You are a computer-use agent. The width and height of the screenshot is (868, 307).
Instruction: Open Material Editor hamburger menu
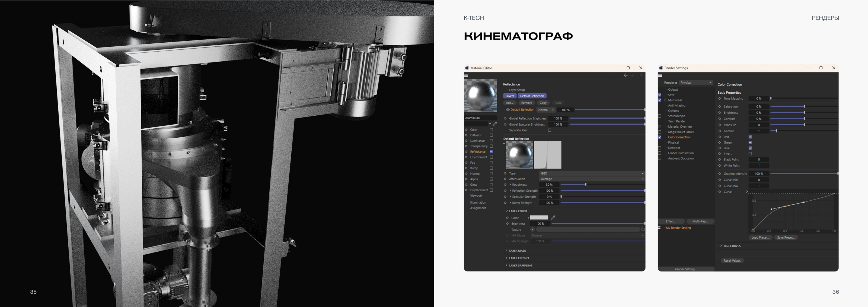point(466,75)
